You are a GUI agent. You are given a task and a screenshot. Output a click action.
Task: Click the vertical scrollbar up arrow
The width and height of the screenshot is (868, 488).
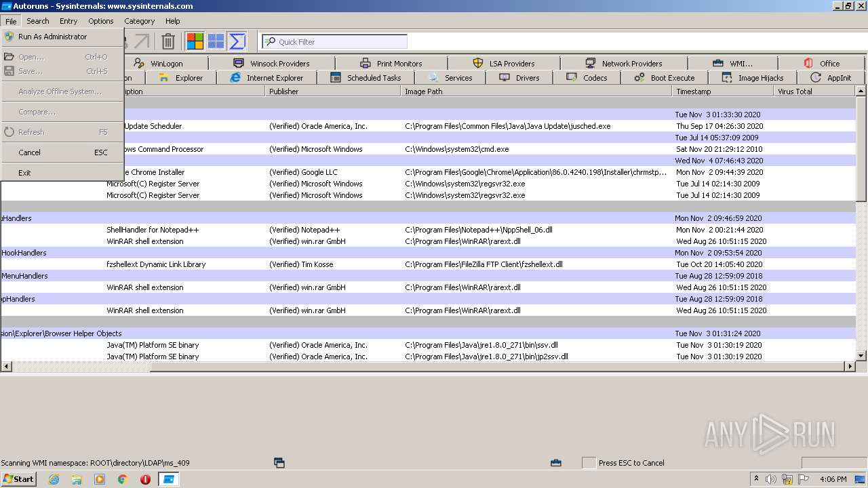pos(861,91)
